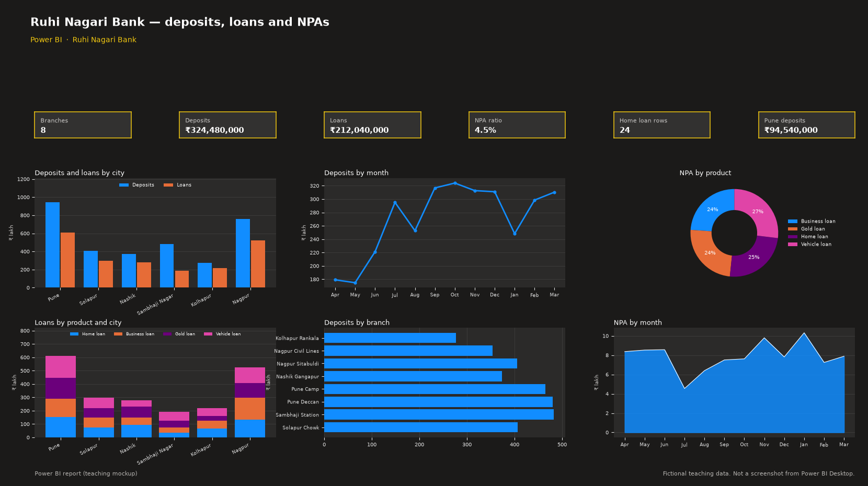Click 'Power BI · Ruhi Nagari Bank' subtitle
868x486 pixels.
[x=83, y=40]
